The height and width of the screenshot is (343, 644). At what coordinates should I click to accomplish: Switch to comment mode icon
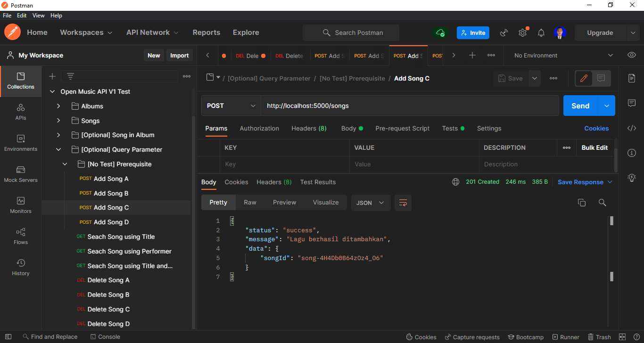click(601, 78)
